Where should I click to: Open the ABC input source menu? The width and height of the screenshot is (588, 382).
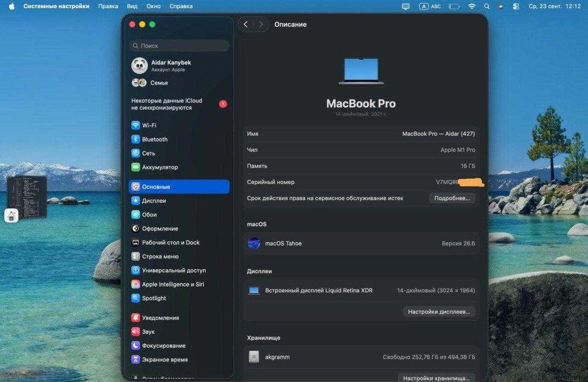(430, 6)
